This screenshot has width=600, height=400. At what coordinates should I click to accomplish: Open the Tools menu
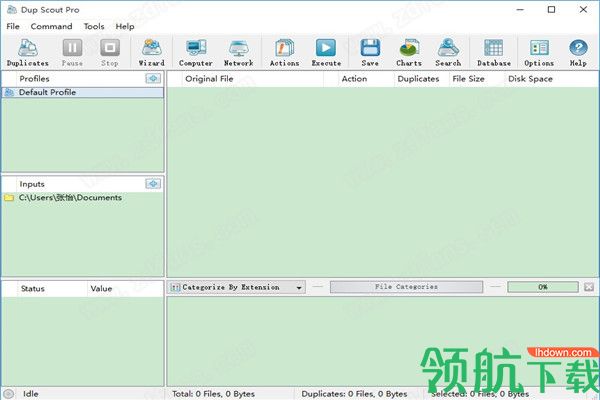pyautogui.click(x=94, y=26)
